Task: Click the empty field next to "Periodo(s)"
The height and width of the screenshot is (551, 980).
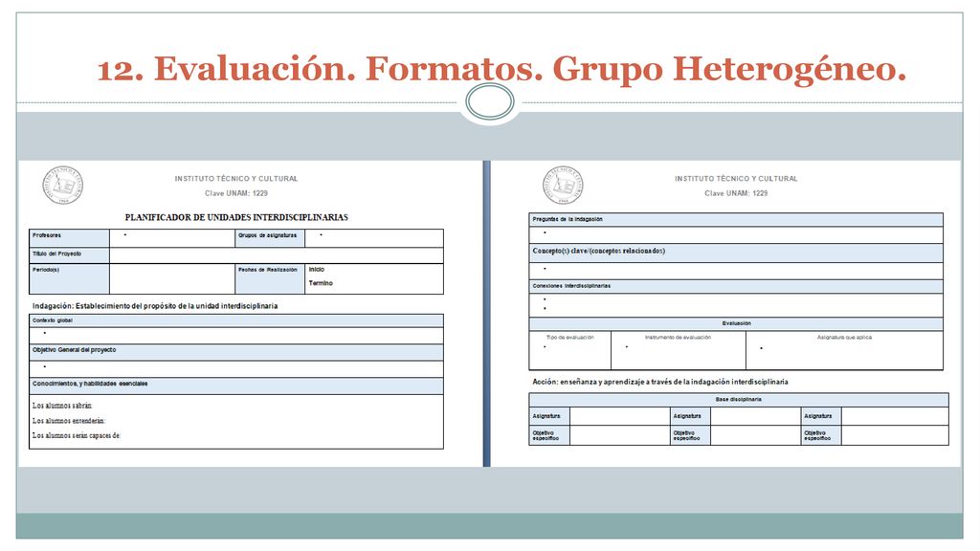Action: (x=172, y=278)
